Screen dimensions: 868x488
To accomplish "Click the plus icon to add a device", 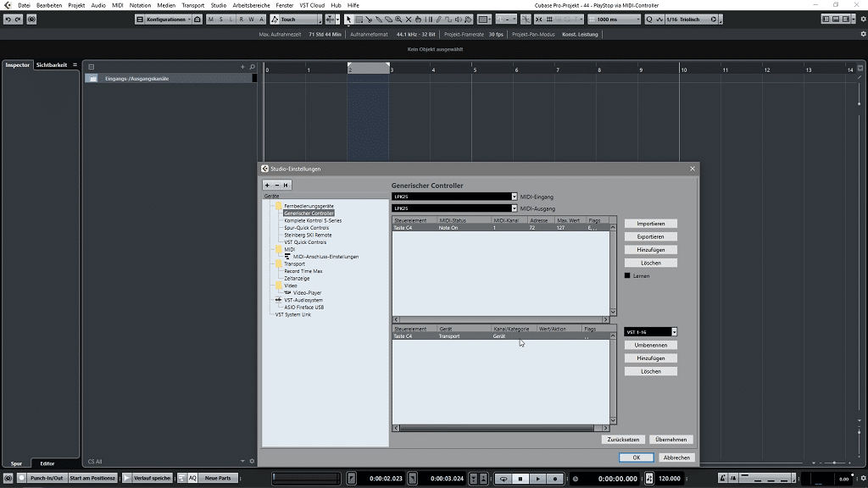I will tap(267, 185).
